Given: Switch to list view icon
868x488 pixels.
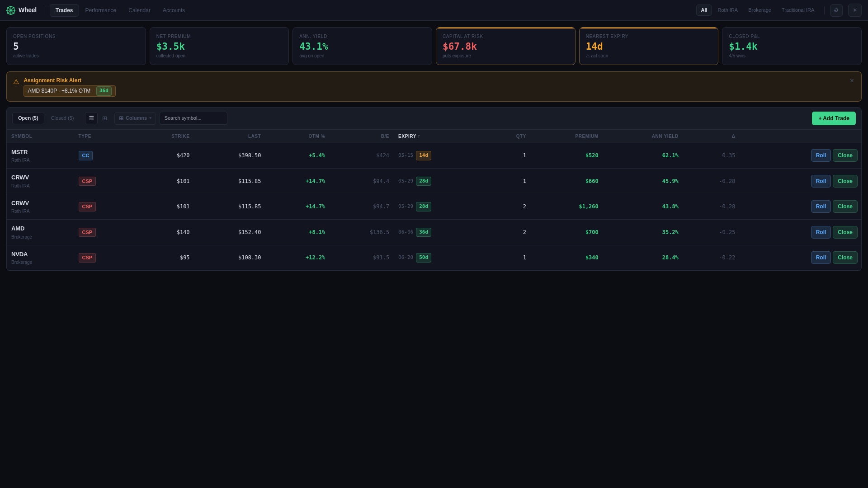Looking at the screenshot, I should (x=91, y=118).
